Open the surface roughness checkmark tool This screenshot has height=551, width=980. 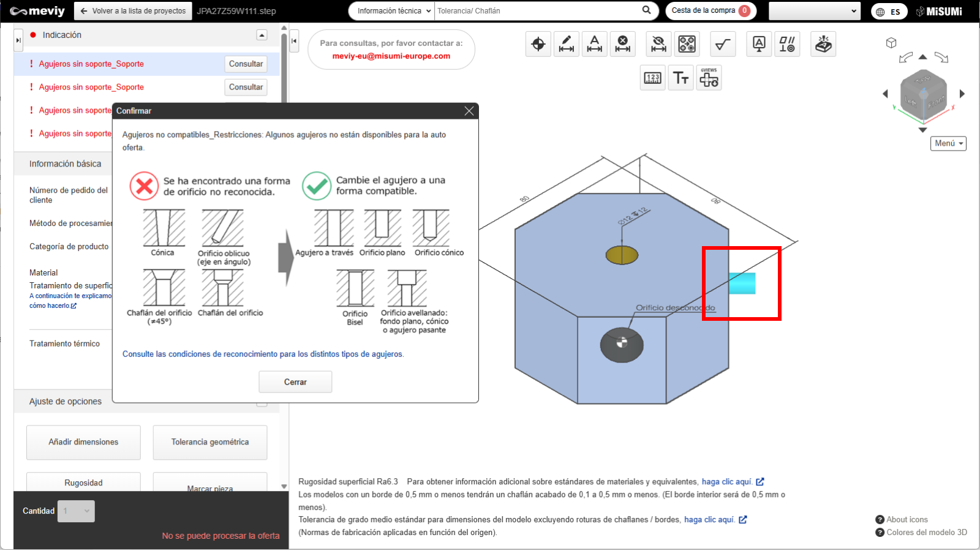click(723, 44)
